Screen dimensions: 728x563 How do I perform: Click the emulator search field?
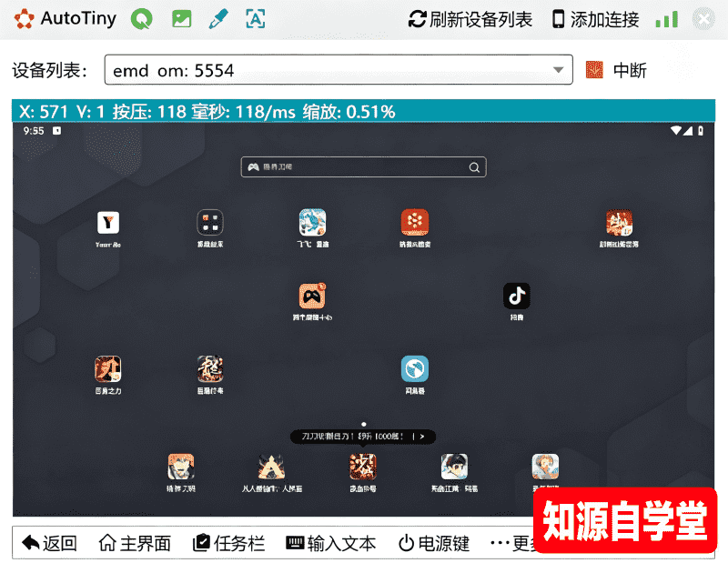point(363,167)
